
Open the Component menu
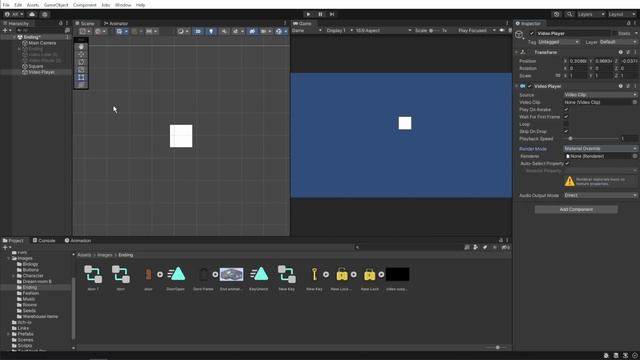click(x=85, y=5)
